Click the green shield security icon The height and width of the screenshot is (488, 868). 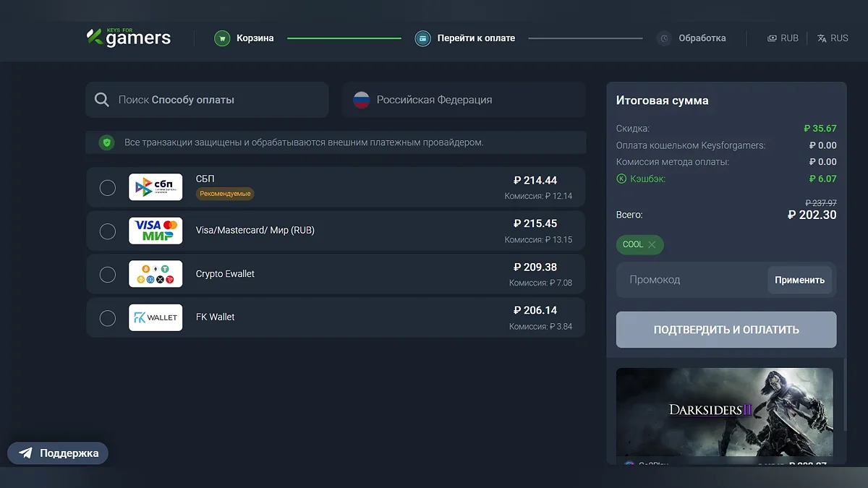coord(107,142)
